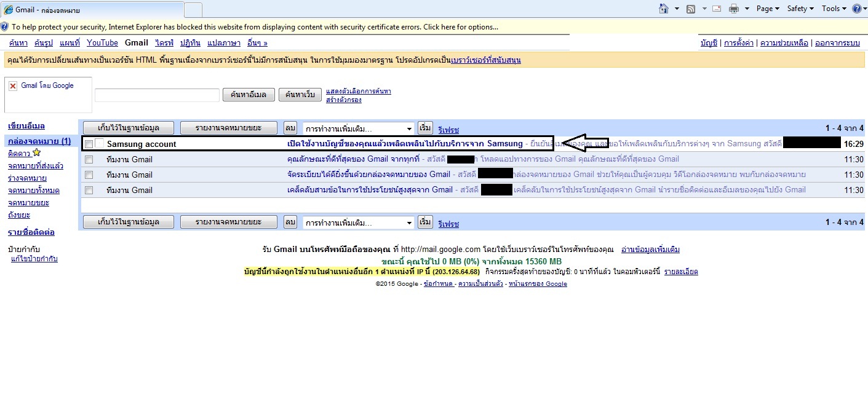This screenshot has width=868, height=410.
Task: Open the Page menu dropdown
Action: click(x=768, y=9)
